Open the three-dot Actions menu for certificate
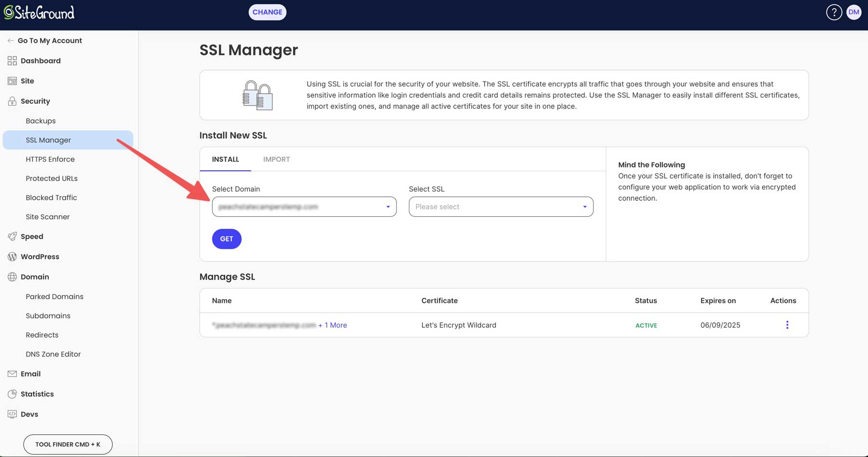The height and width of the screenshot is (457, 868). coord(787,325)
